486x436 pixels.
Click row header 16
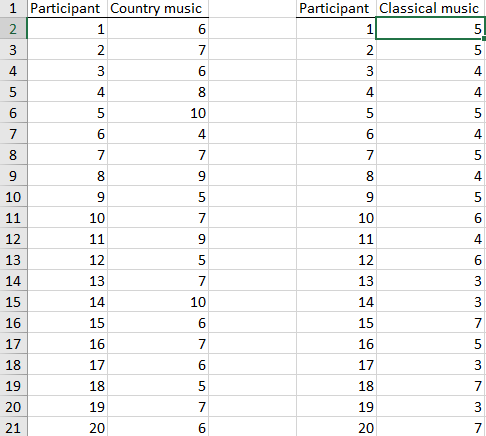tap(13, 323)
